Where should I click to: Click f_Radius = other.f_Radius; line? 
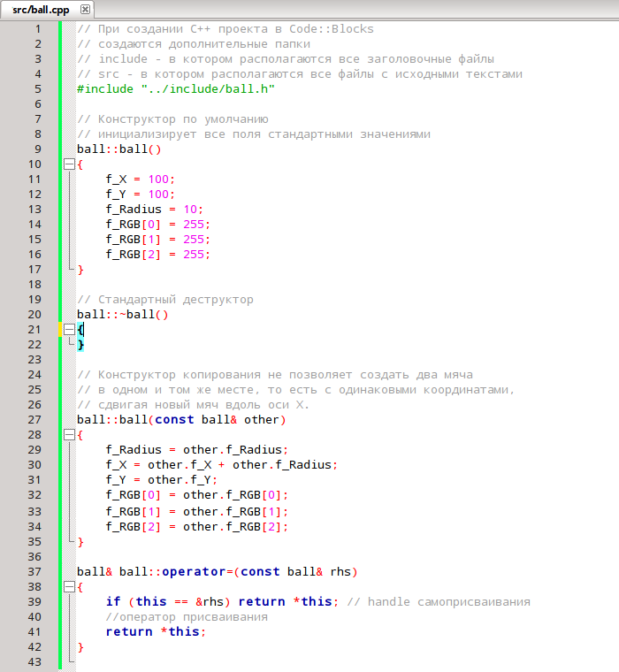point(197,449)
